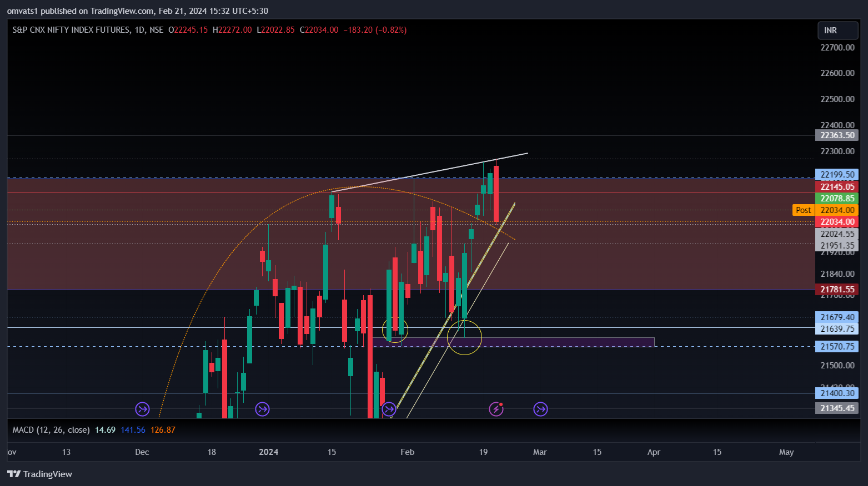Viewport: 868px width, 486px height.
Task: Click the S&P CNX NIFTY INDEX FUTURES title
Action: [71, 30]
